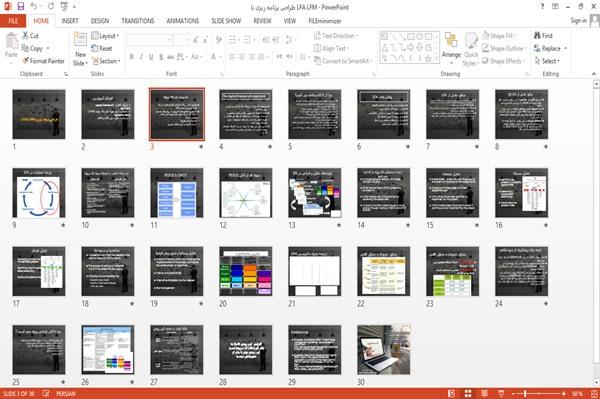Cut the selection with the scissors icon
The height and width of the screenshot is (399, 600).
(25, 36)
